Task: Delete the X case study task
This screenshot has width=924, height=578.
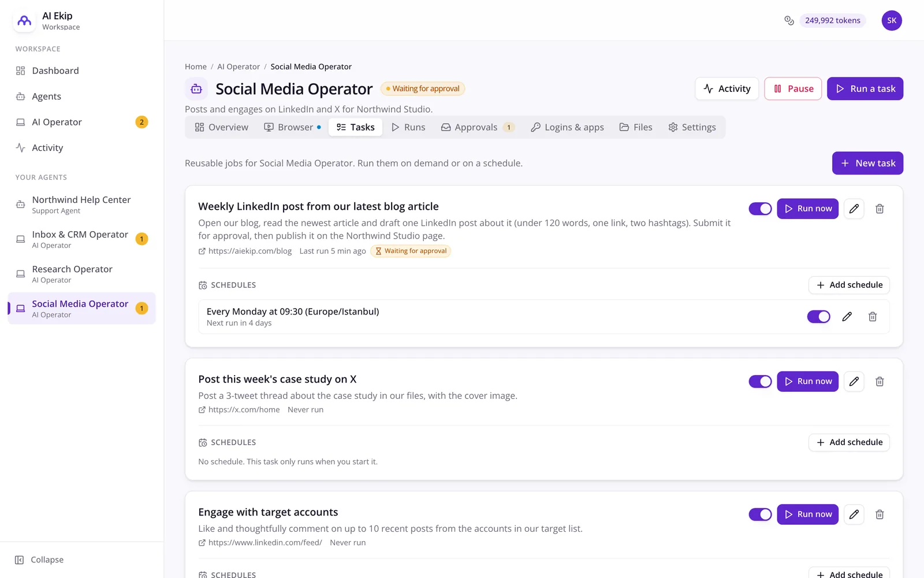Action: pos(880,381)
